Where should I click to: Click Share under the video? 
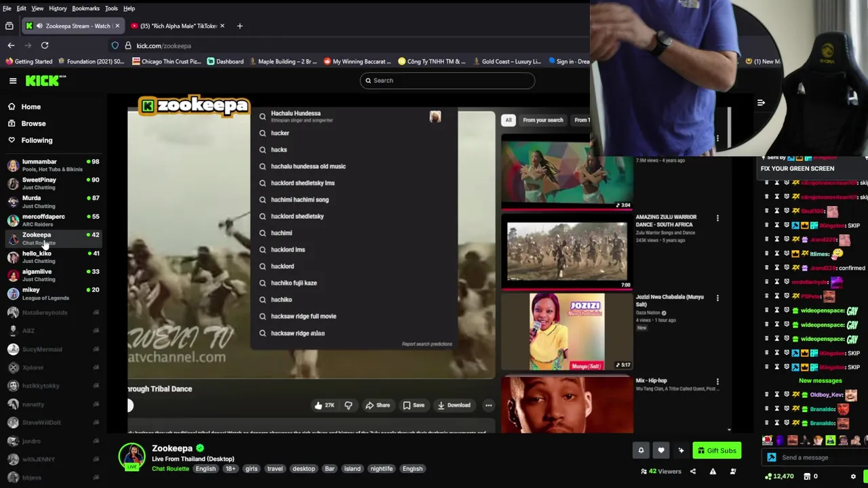point(378,405)
